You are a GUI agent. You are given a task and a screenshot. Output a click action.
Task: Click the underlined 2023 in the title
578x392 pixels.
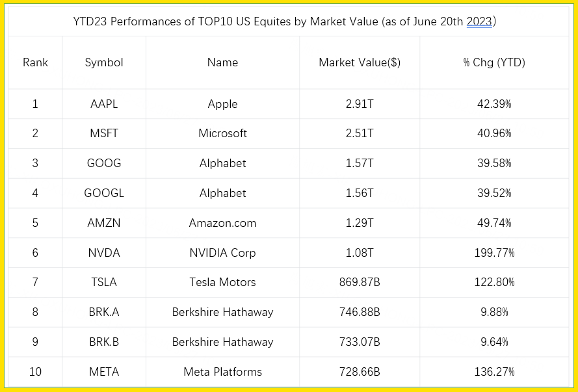click(480, 21)
